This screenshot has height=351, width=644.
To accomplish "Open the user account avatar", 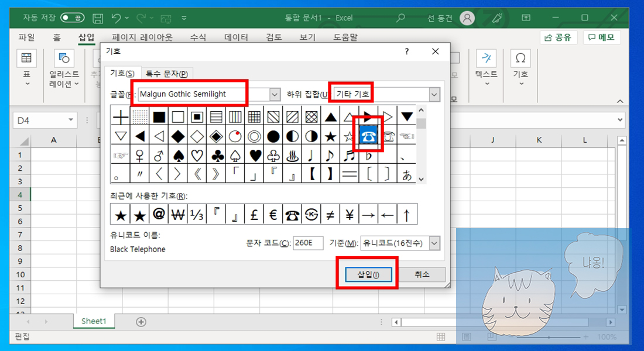I will 467,18.
